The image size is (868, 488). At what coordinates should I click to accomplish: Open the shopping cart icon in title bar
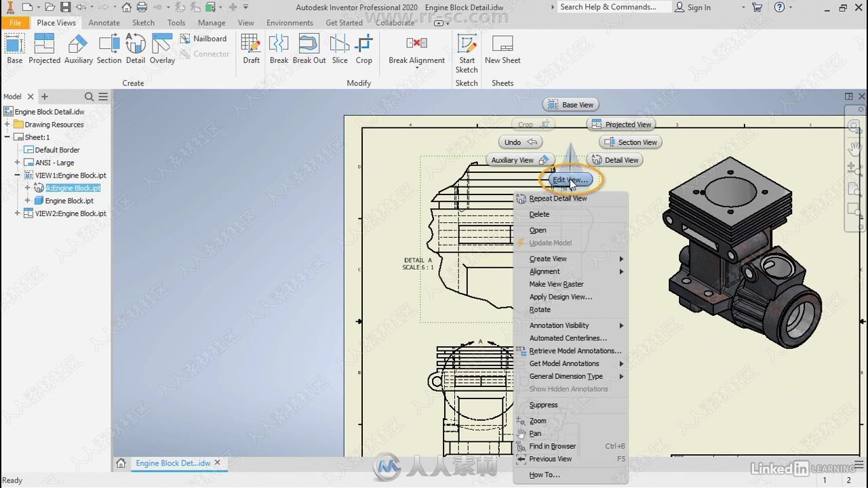click(x=757, y=7)
